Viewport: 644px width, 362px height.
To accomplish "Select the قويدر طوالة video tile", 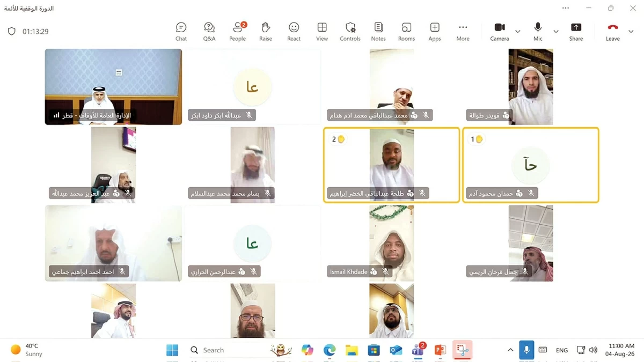I will 531,87.
